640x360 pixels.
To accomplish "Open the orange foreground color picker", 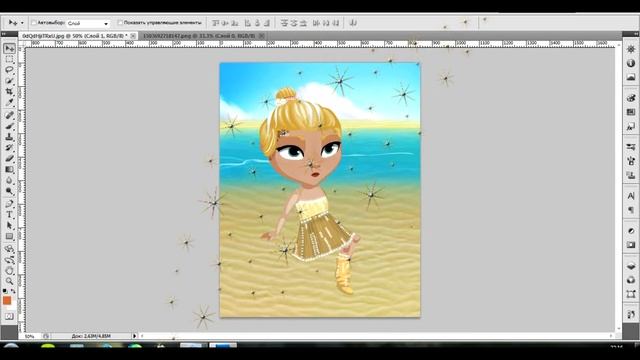I will (7, 300).
